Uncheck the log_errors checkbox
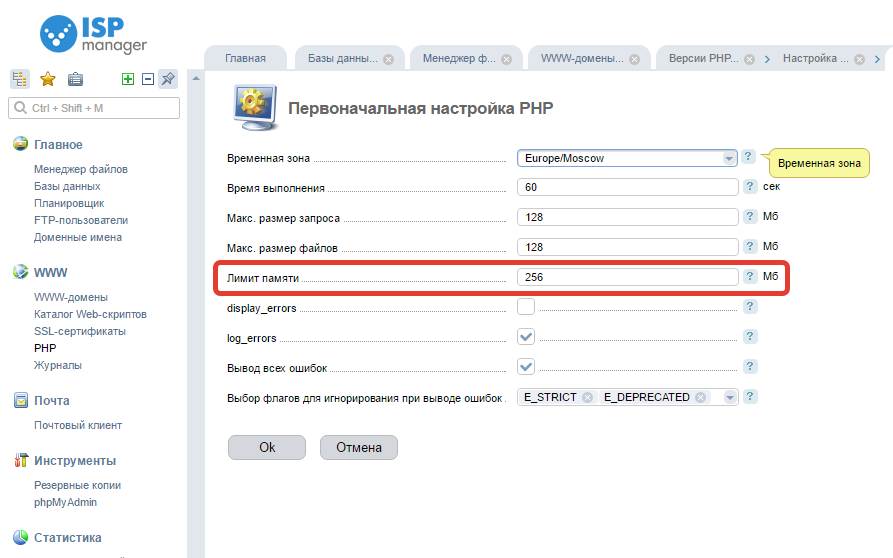The width and height of the screenshot is (893, 558). [526, 337]
